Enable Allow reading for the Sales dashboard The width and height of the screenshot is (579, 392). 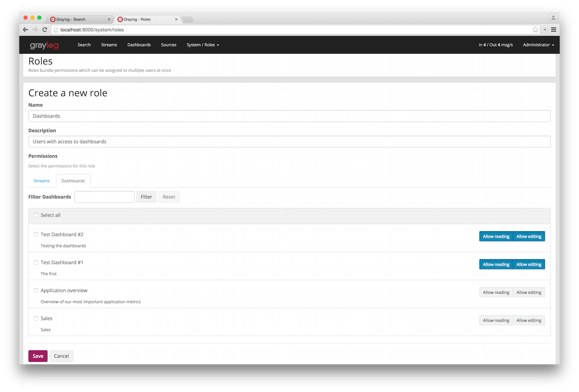pyautogui.click(x=496, y=320)
